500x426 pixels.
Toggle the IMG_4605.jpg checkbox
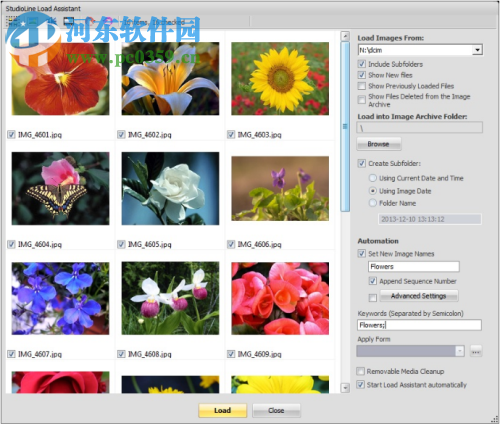[121, 244]
